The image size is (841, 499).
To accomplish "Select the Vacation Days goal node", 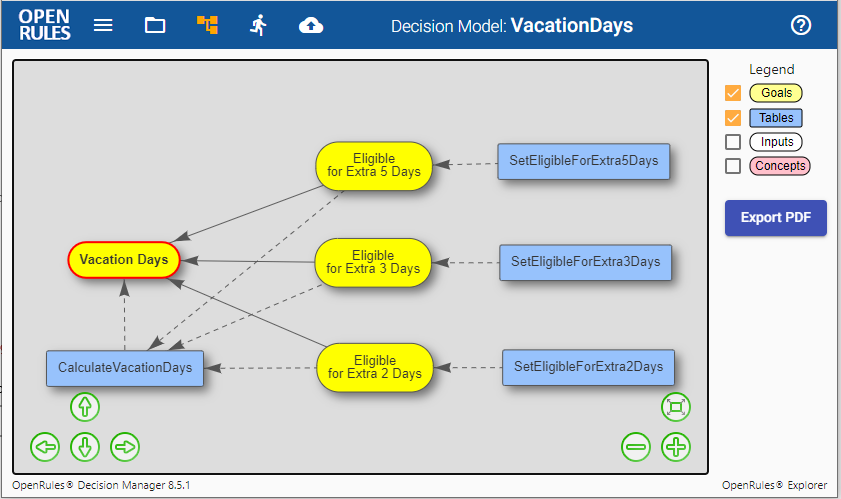I will click(124, 260).
